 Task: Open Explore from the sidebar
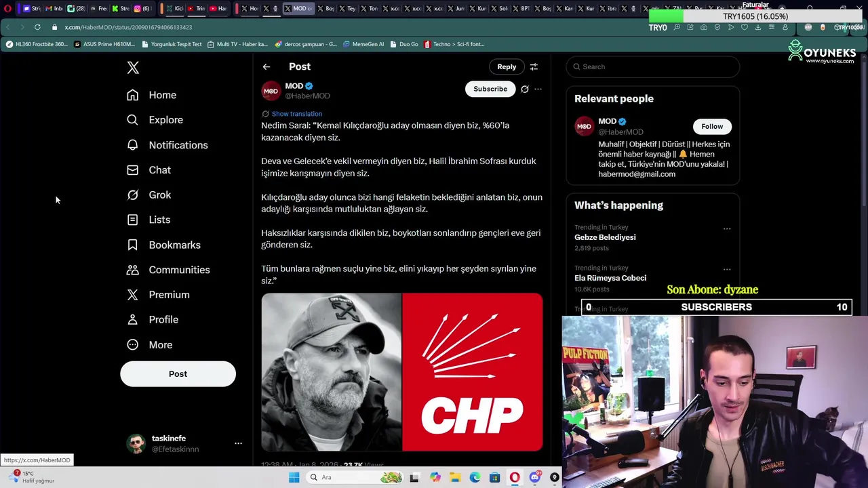click(x=155, y=120)
